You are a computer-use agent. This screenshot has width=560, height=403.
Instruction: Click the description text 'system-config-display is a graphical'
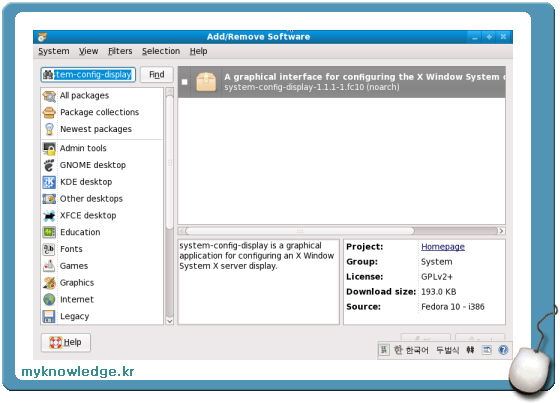[250, 245]
